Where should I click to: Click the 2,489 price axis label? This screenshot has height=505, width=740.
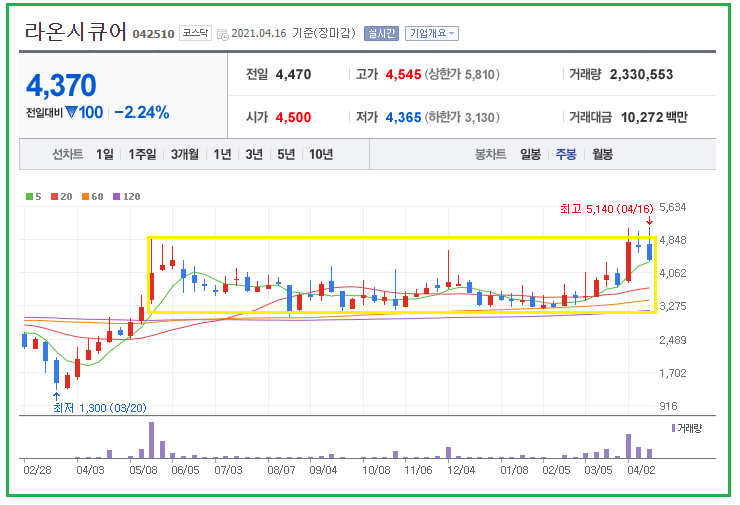(x=673, y=340)
